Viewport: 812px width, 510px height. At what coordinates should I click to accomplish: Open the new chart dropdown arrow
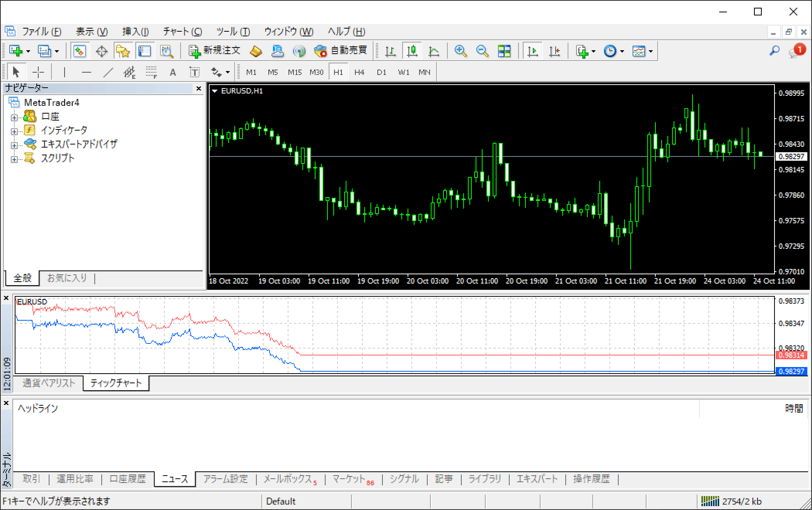click(x=28, y=51)
